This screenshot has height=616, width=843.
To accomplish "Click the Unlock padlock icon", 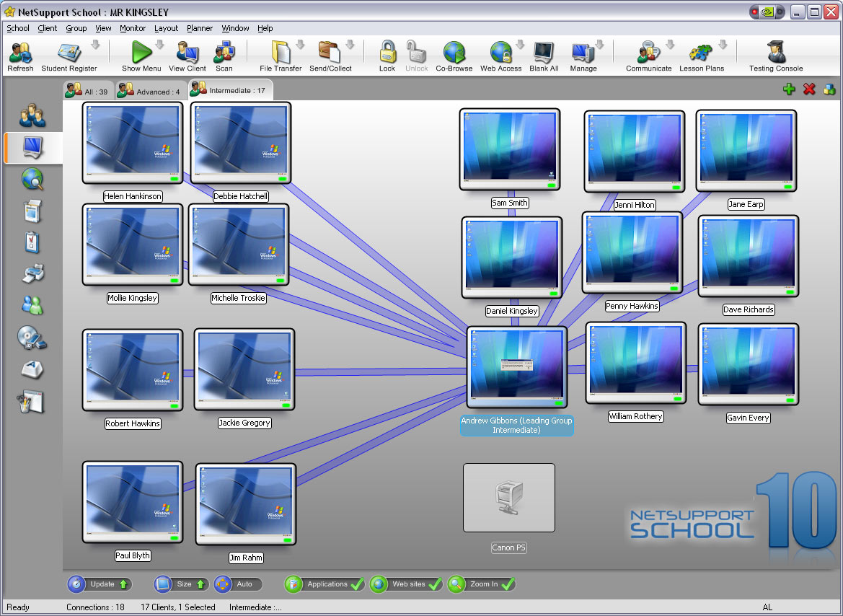I will click(416, 53).
